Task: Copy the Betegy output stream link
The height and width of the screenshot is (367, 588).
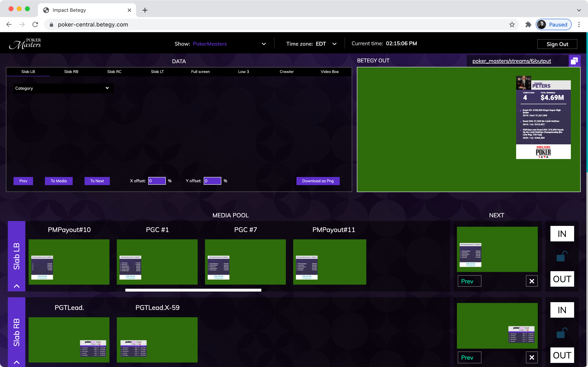Action: [574, 61]
